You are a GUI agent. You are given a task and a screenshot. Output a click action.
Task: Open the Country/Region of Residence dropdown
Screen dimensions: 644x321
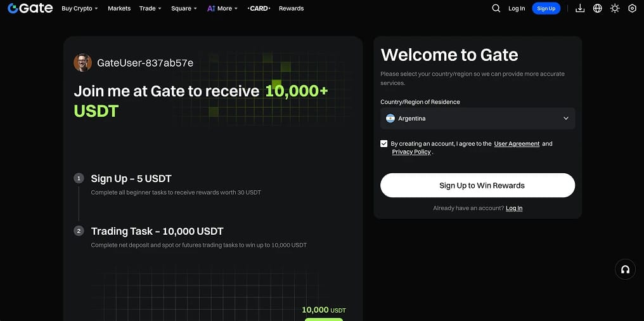coord(478,119)
